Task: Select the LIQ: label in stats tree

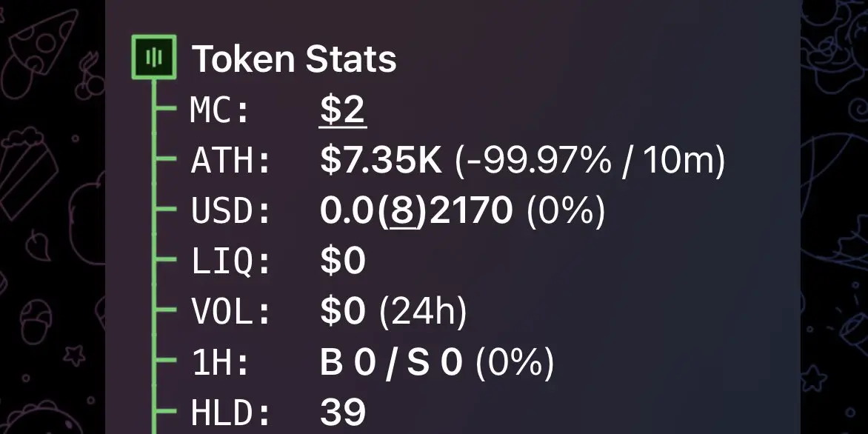Action: coord(231,261)
